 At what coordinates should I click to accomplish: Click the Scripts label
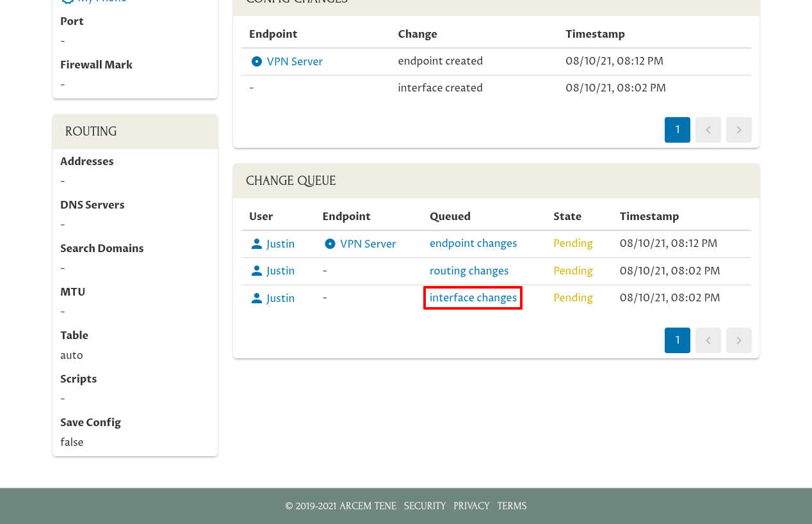pyautogui.click(x=78, y=379)
